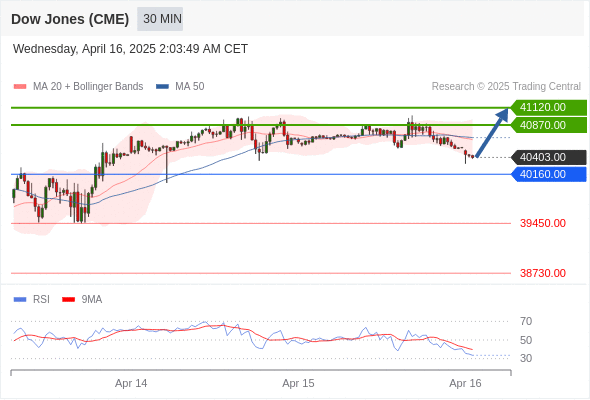590x400 pixels.
Task: Click the RSI 30 level label
Action: click(526, 358)
